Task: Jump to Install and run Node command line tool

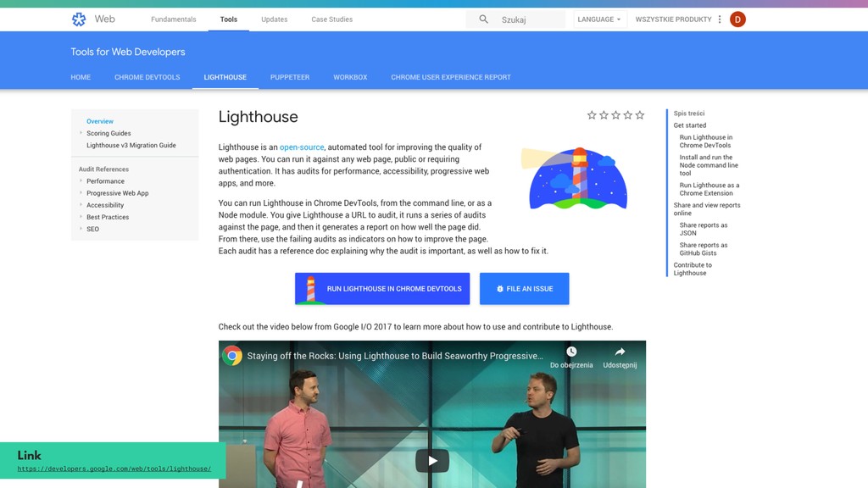Action: (709, 165)
